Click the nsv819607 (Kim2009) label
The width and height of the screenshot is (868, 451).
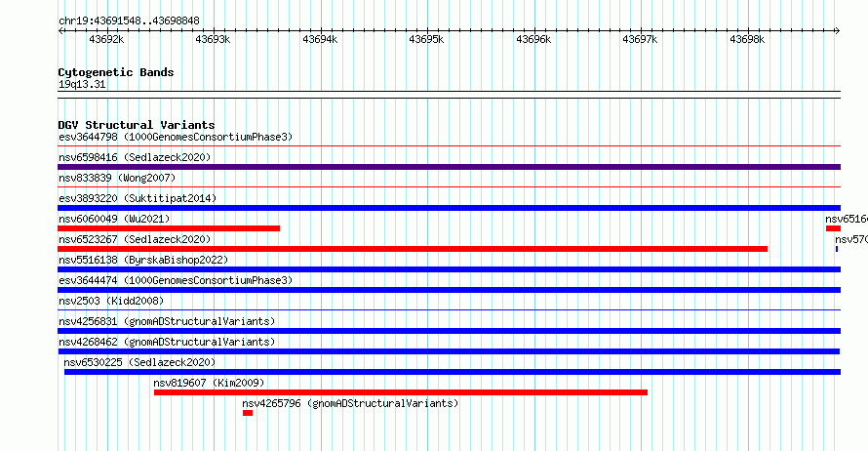(209, 383)
